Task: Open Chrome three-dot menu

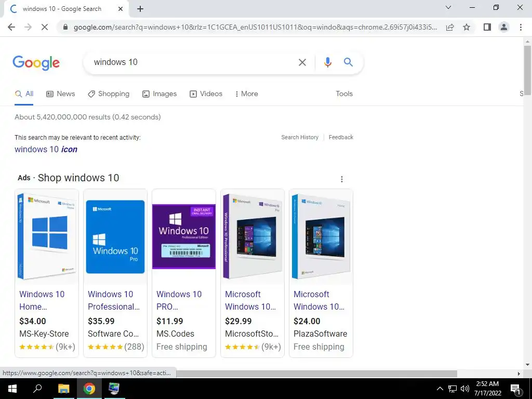Action: pyautogui.click(x=521, y=27)
